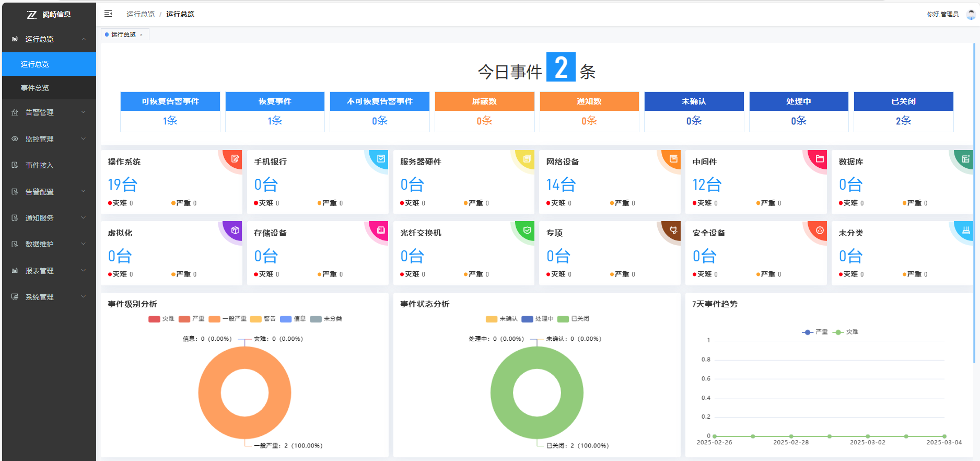Click the 网络设备 card corner icon
This screenshot has height=461, width=980.
pos(673,159)
